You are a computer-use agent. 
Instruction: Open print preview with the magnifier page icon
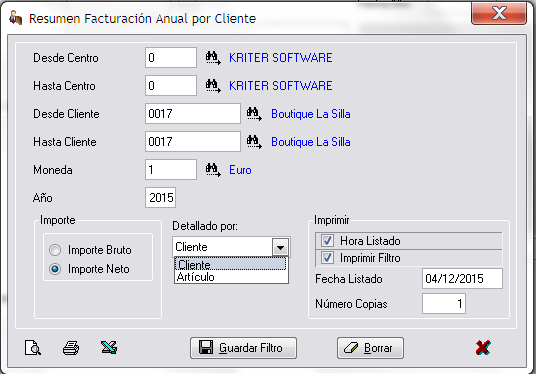tap(33, 348)
